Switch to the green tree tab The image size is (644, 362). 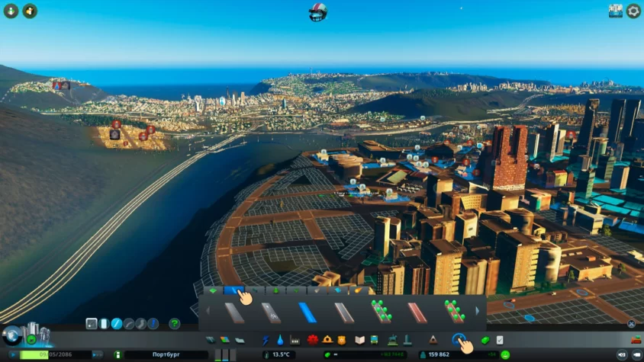275,290
